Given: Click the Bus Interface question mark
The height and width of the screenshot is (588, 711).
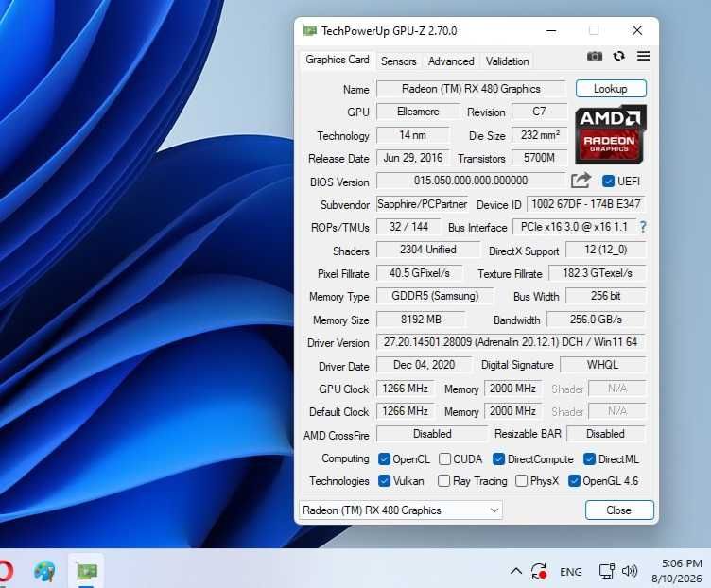Looking at the screenshot, I should (643, 227).
